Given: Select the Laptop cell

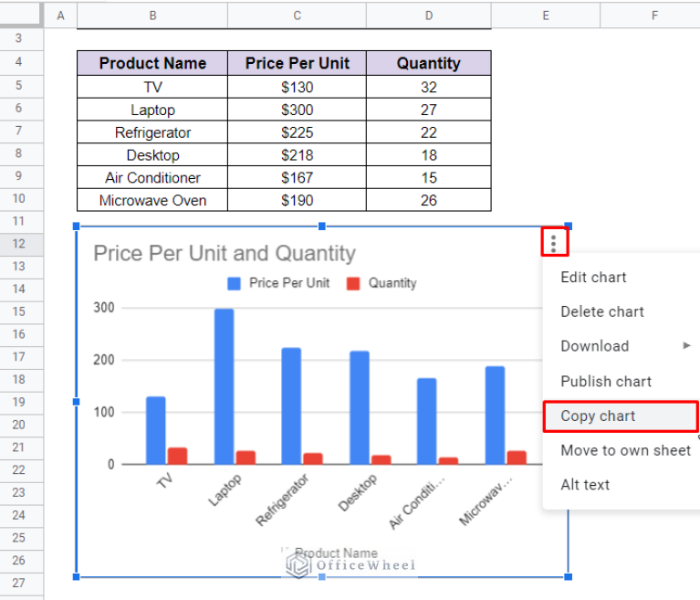Looking at the screenshot, I should (x=152, y=110).
